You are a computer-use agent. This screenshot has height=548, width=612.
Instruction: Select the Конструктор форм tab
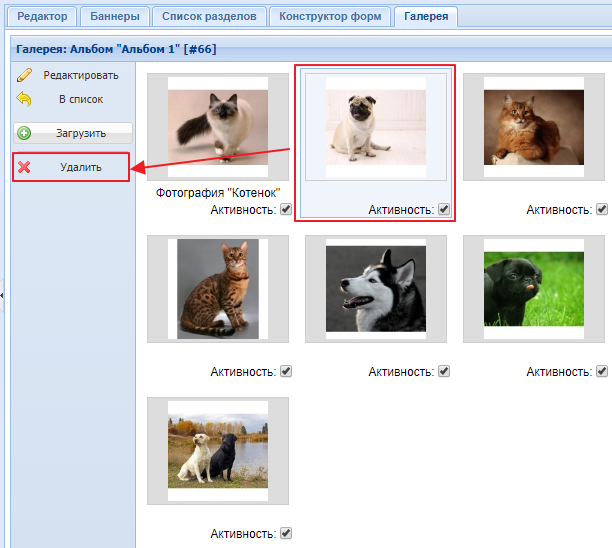[x=330, y=17]
